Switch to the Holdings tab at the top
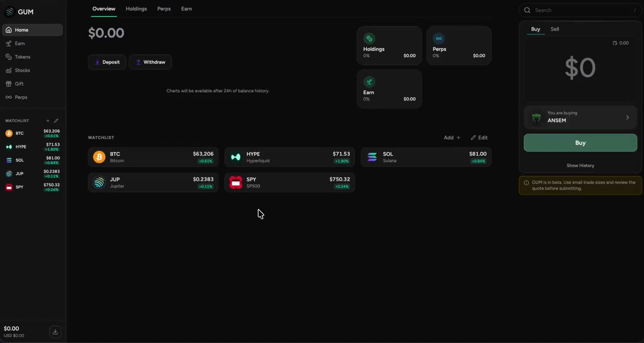This screenshot has height=343, width=644. click(136, 9)
